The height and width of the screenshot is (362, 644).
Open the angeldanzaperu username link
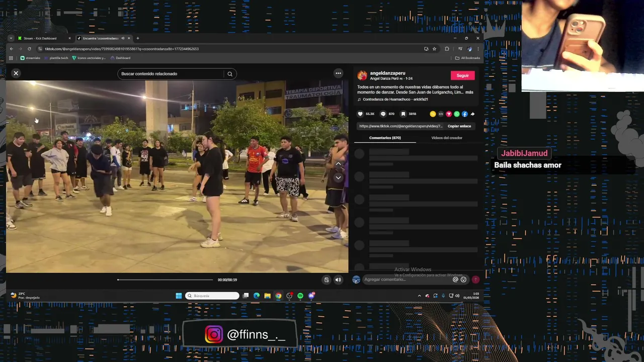click(x=387, y=73)
